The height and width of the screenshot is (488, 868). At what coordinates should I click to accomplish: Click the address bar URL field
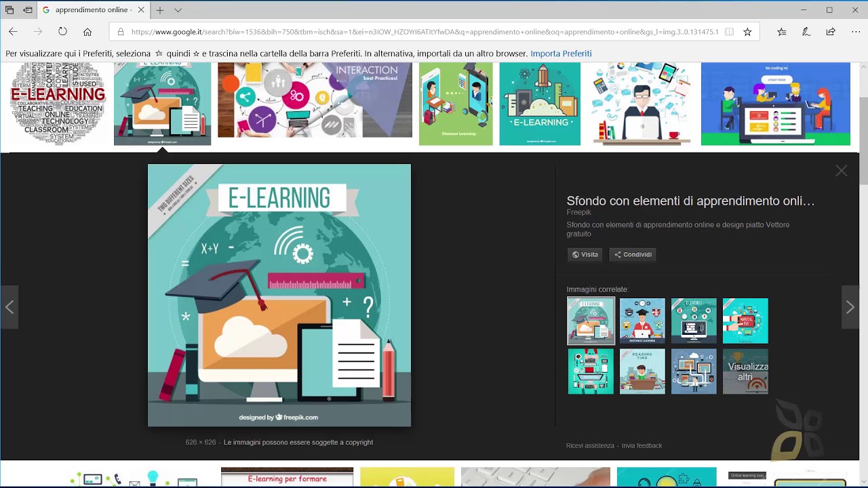(x=425, y=32)
